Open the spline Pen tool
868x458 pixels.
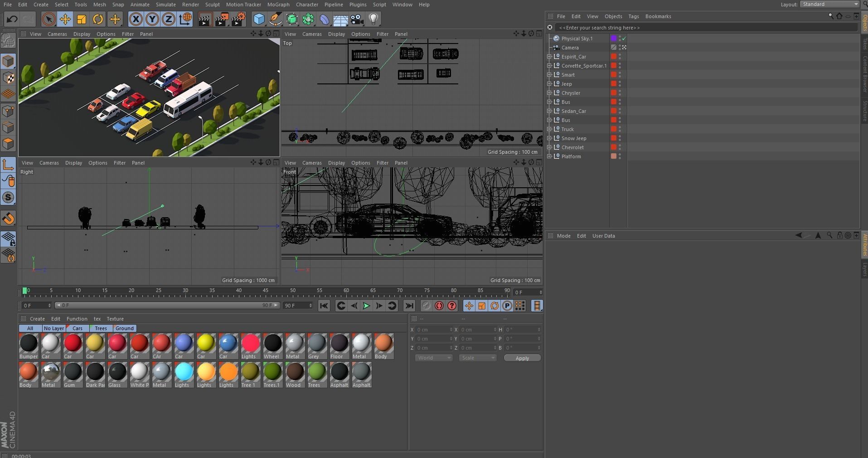click(x=275, y=19)
